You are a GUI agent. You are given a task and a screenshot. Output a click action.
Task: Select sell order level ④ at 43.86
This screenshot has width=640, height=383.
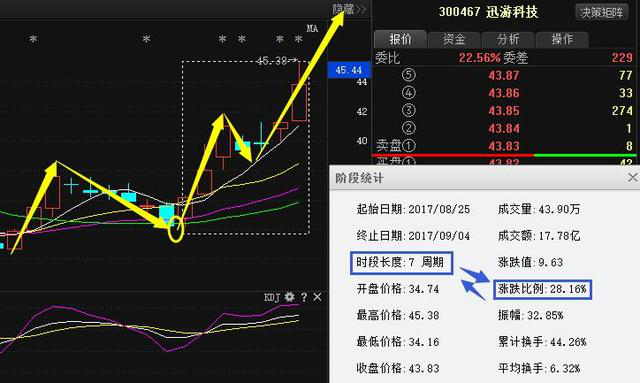[x=504, y=93]
